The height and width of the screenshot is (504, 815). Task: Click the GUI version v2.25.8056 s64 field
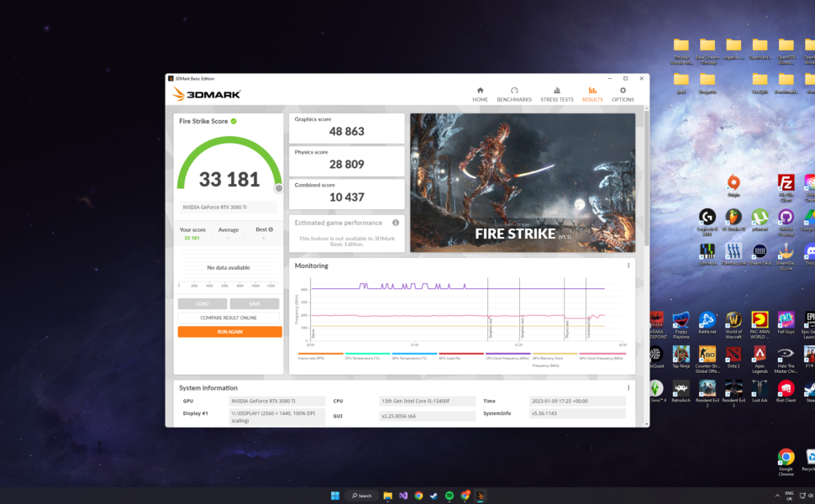(428, 416)
